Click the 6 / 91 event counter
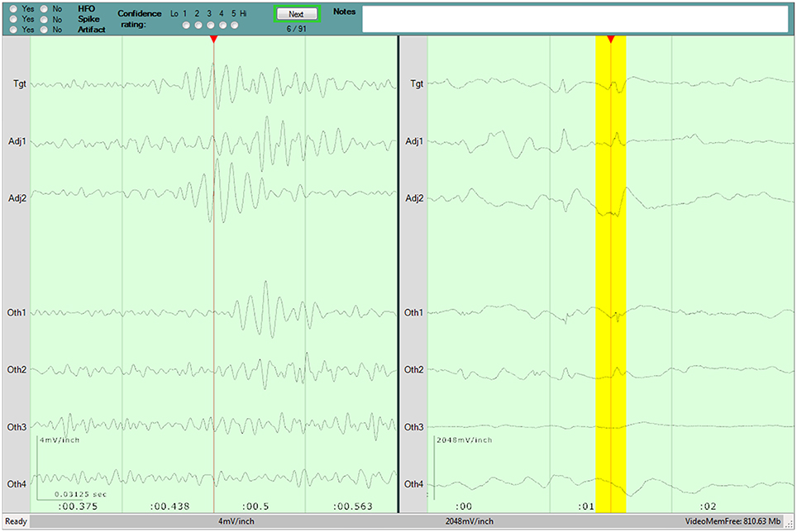 [296, 29]
